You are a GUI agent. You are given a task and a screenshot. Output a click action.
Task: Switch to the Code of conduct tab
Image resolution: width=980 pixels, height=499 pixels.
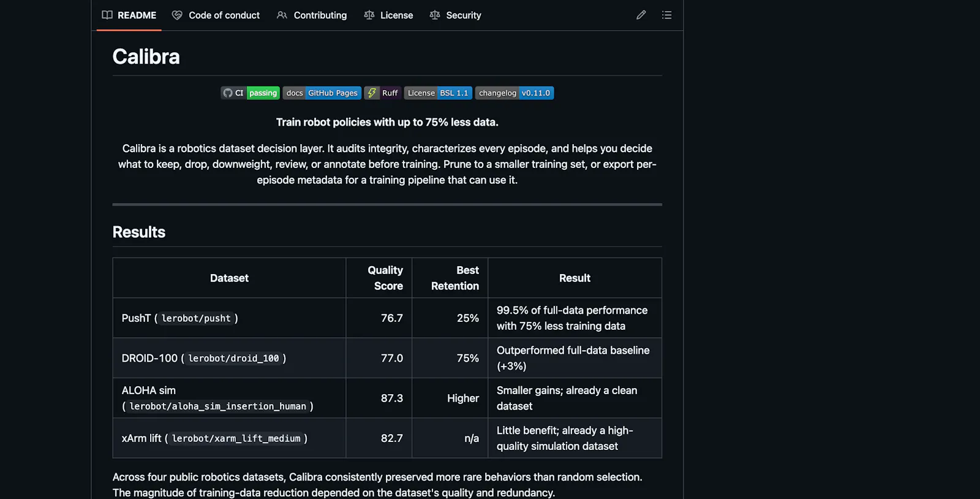216,15
